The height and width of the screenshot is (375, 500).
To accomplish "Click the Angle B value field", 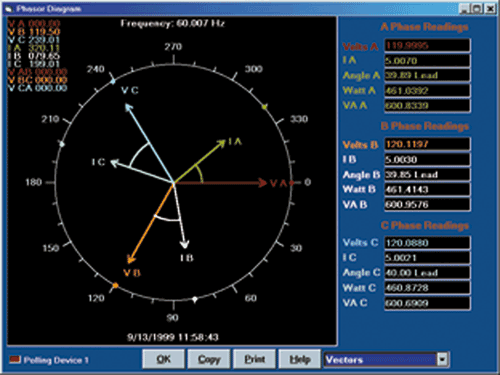I will click(x=427, y=175).
